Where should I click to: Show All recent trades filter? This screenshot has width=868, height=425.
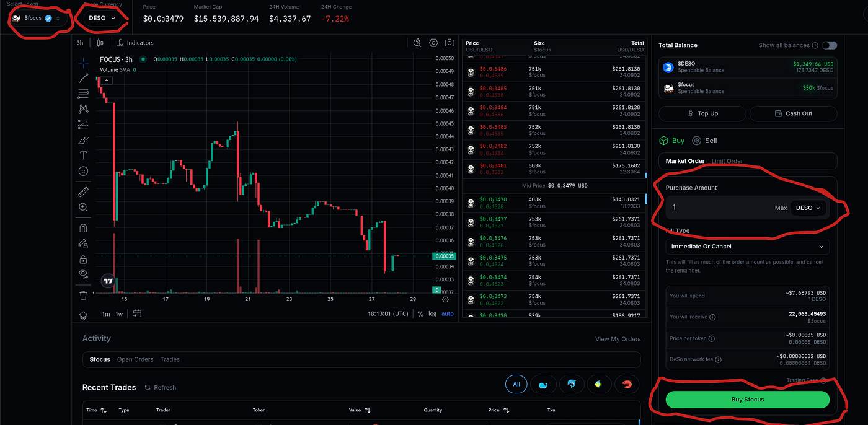click(x=516, y=384)
